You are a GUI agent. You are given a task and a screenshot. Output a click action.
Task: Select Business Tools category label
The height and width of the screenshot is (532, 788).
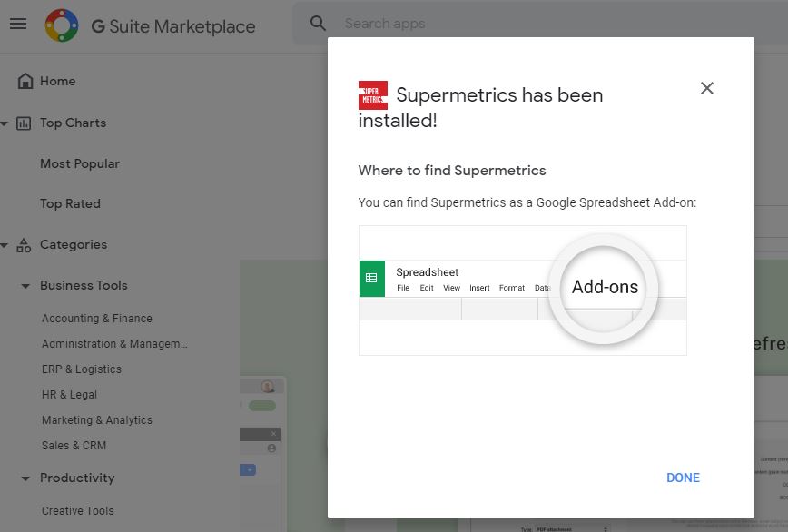click(x=84, y=285)
